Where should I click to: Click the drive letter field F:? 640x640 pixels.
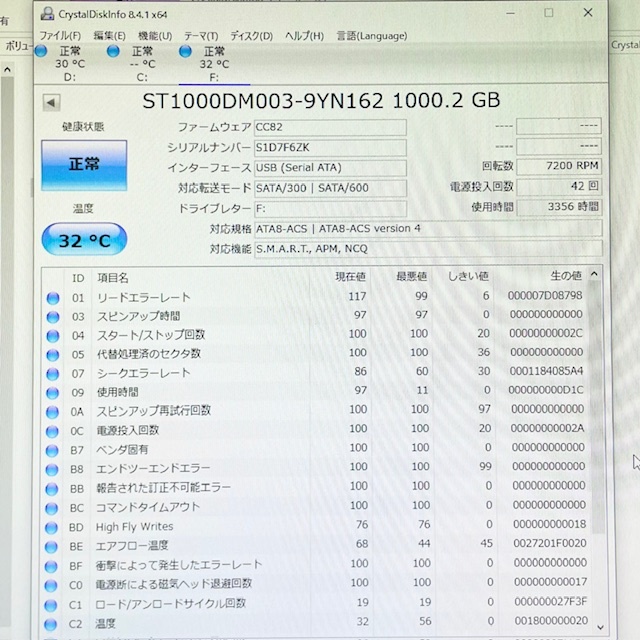[x=330, y=209]
